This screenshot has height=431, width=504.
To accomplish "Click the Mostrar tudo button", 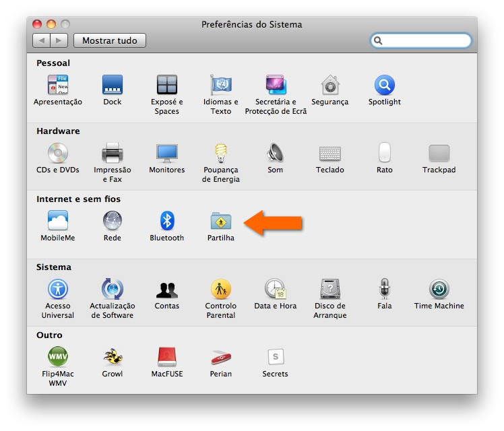I will click(x=109, y=40).
